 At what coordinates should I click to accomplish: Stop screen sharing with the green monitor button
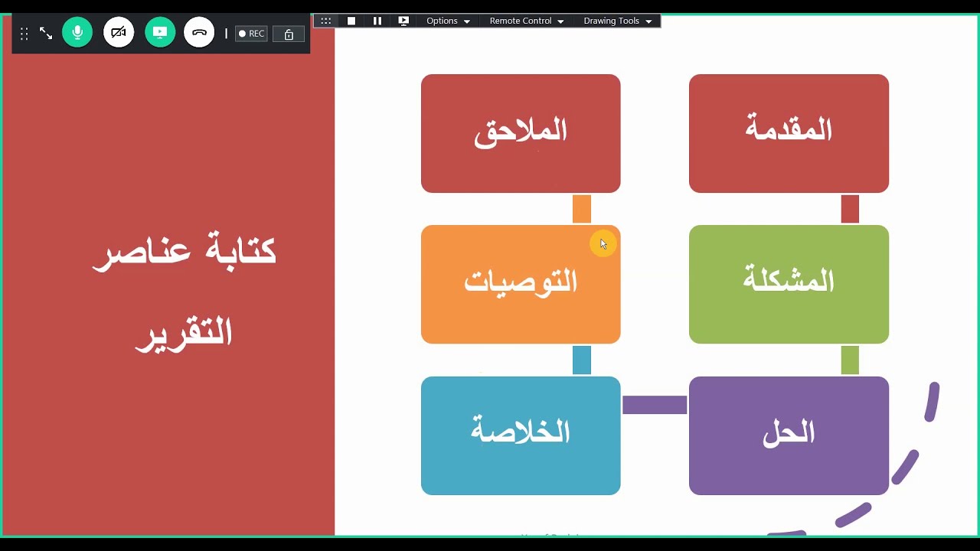pos(160,33)
